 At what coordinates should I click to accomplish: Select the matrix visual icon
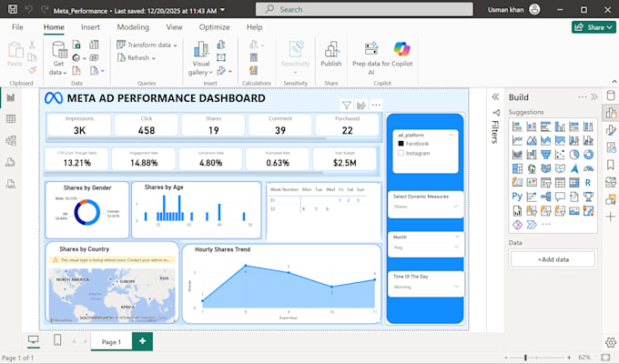tap(574, 182)
